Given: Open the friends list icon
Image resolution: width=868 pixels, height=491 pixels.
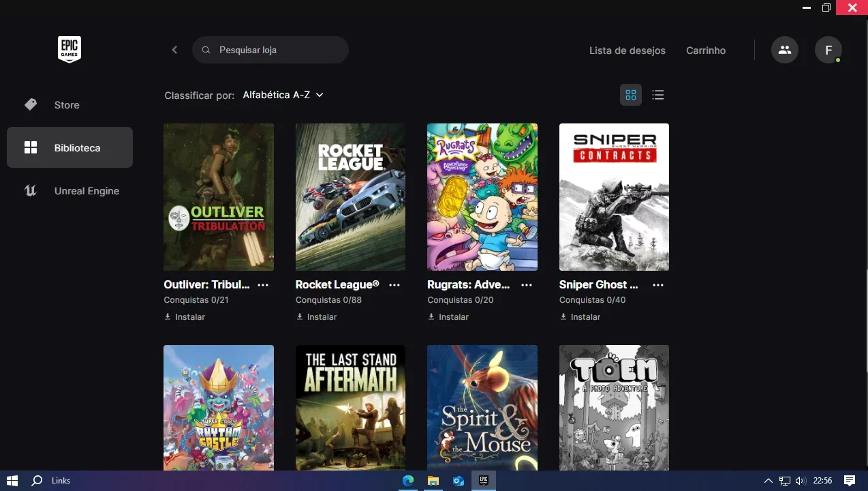Looking at the screenshot, I should click(785, 50).
